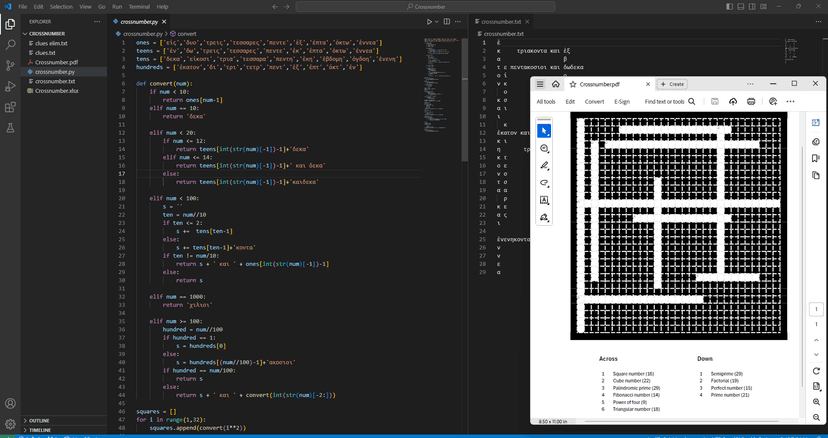Click the Split Editor icon
Viewport: 828px width, 438px height.
[x=448, y=21]
